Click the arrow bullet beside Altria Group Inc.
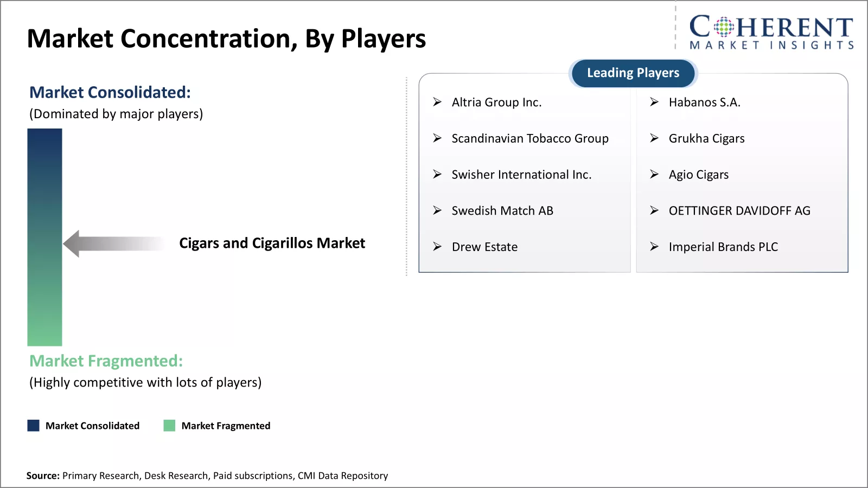Screen dimensions: 868x488 pos(437,102)
